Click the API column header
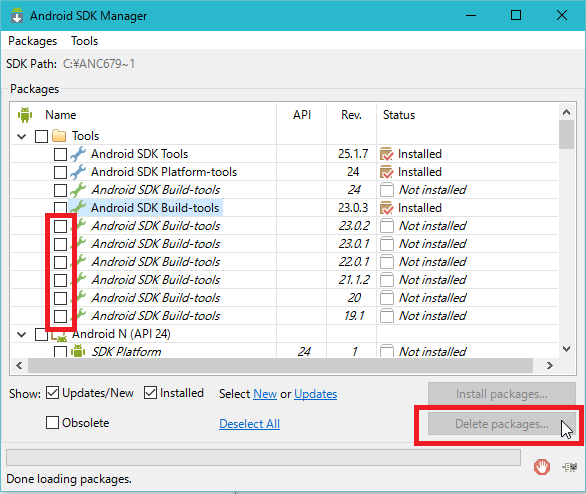The height and width of the screenshot is (494, 586). [x=302, y=115]
